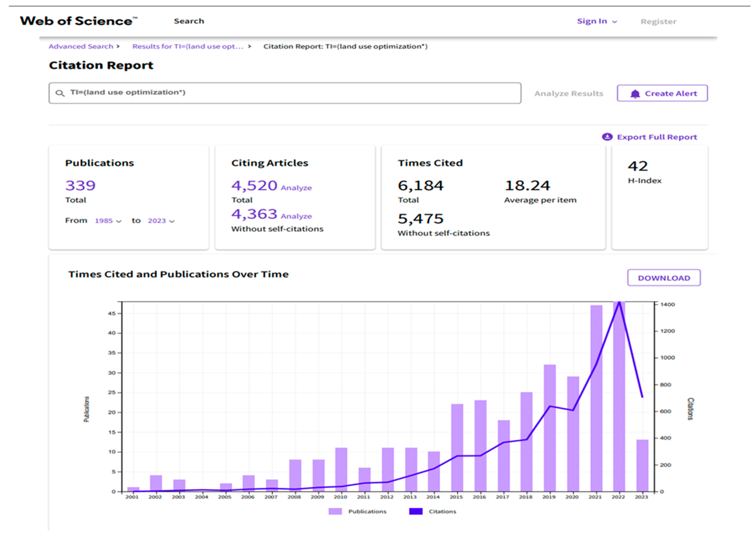The height and width of the screenshot is (536, 756).
Task: Click the magnifier icon in search box
Action: click(x=60, y=93)
